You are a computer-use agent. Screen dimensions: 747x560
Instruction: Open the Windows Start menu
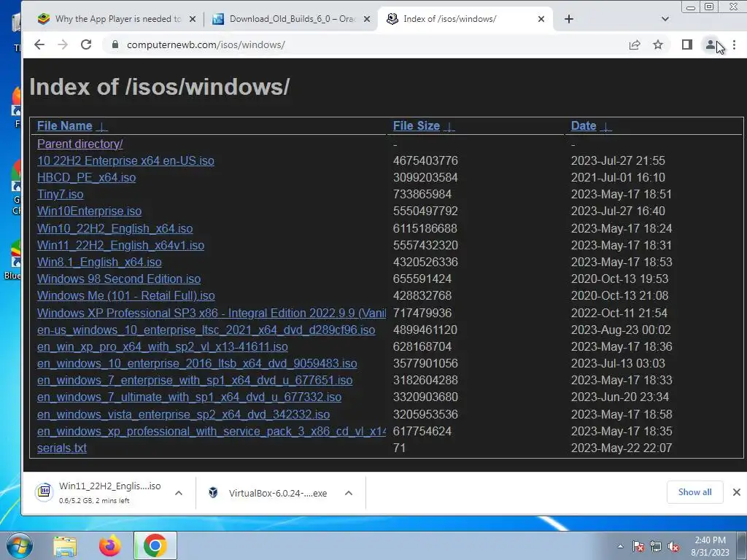coord(19,545)
